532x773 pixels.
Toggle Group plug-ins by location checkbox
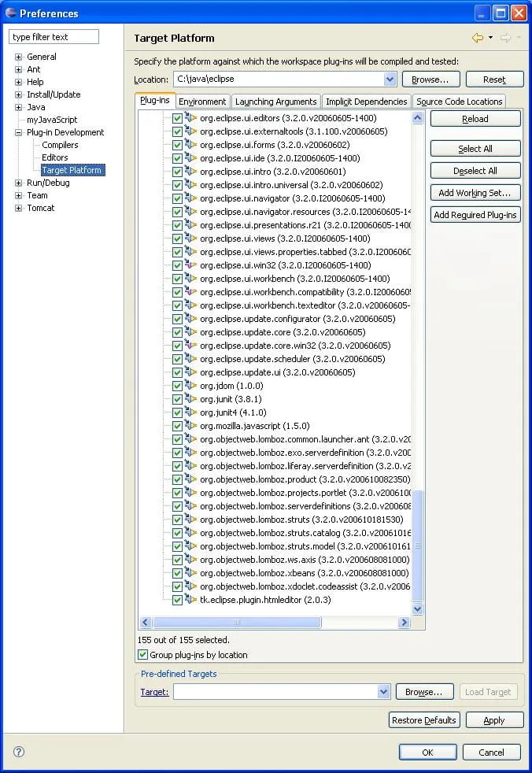click(143, 655)
